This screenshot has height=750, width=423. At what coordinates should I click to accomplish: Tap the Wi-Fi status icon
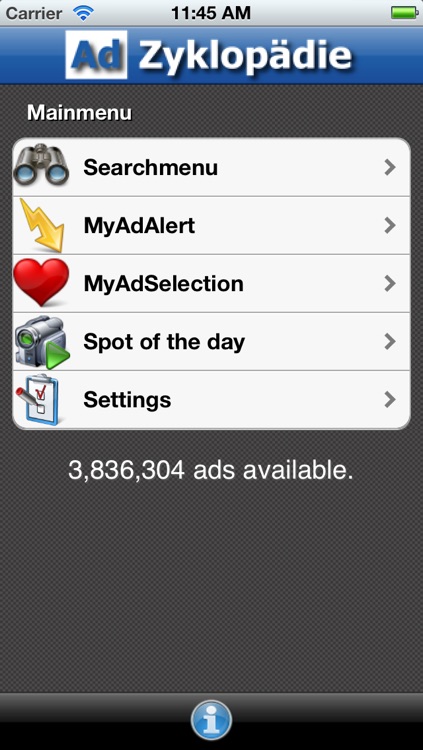click(84, 13)
